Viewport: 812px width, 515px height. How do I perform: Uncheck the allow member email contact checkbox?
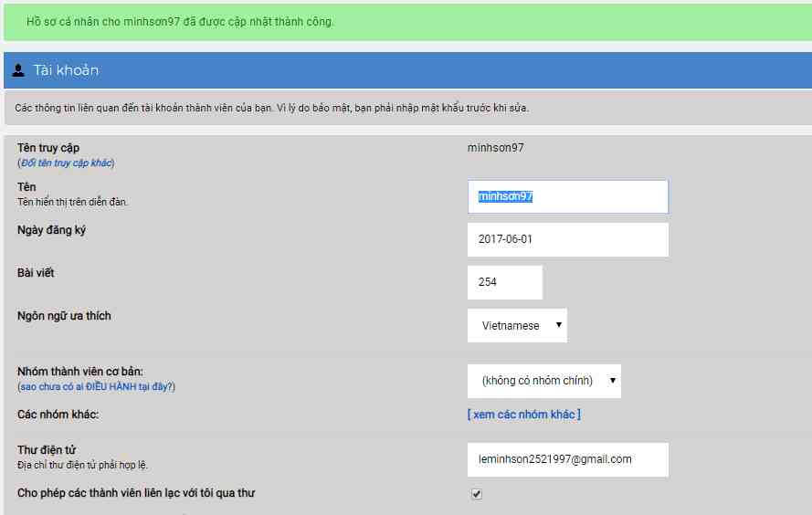[x=477, y=494]
